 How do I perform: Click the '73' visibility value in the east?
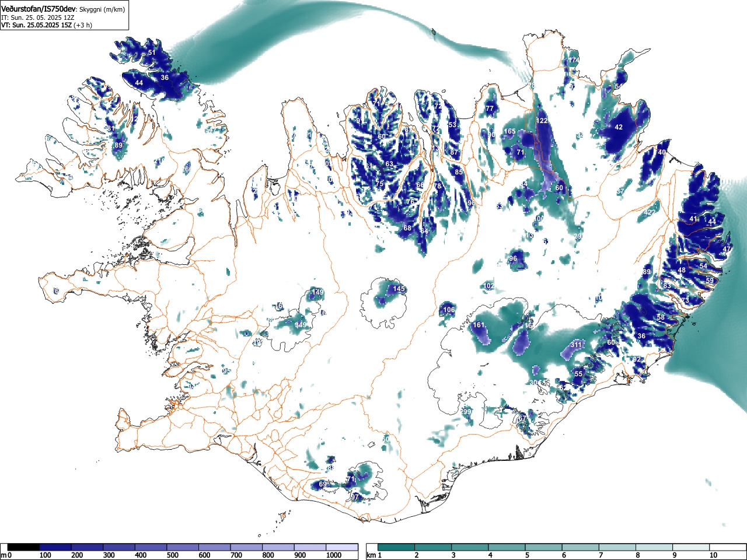[685, 300]
